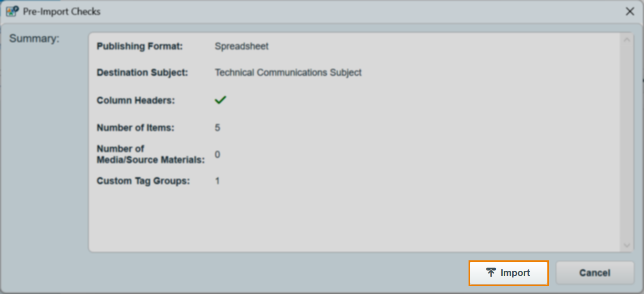Click the Column Headers label
The image size is (644, 294).
click(x=136, y=100)
